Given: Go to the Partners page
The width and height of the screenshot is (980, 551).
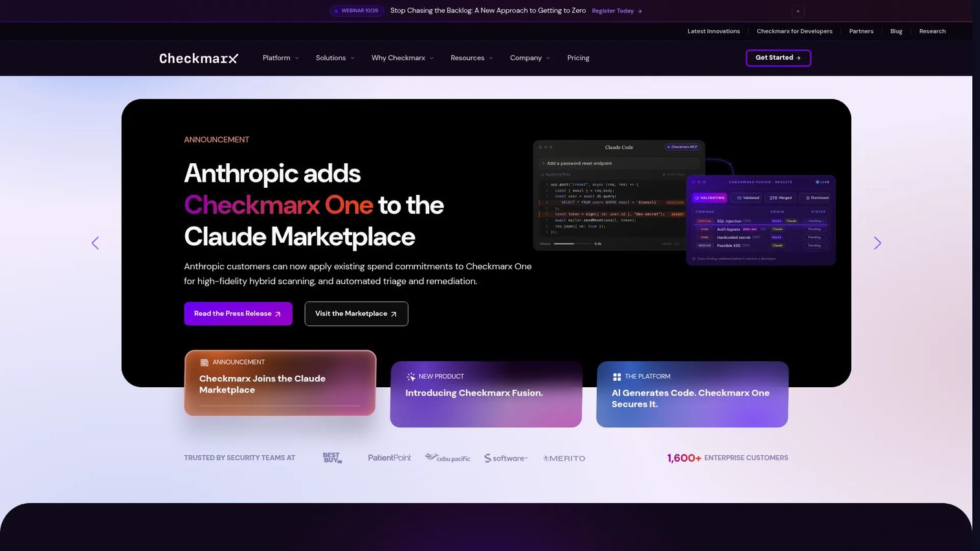Looking at the screenshot, I should [861, 31].
